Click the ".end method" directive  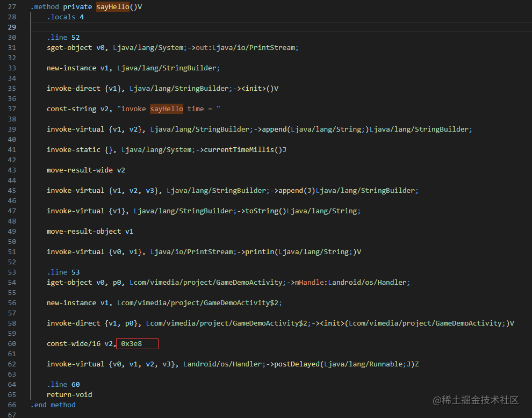click(53, 405)
